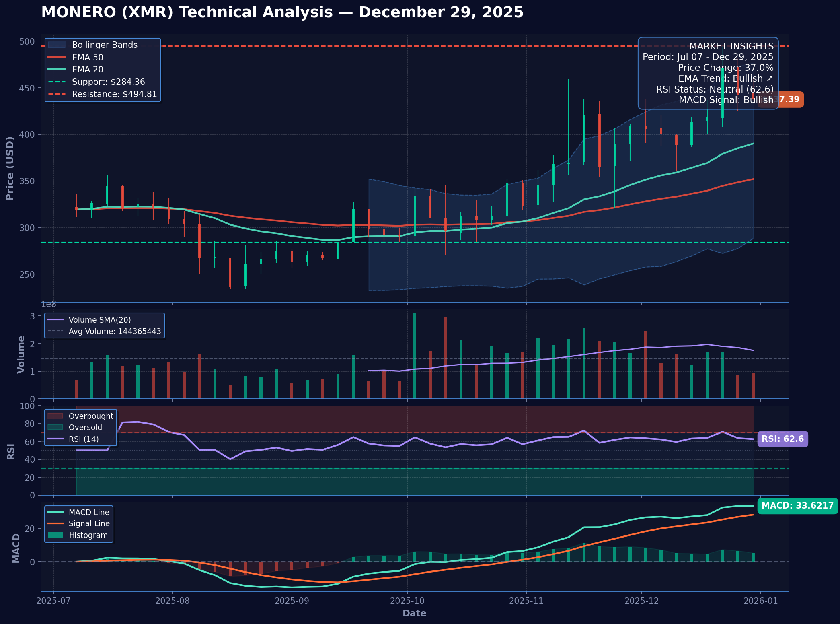The width and height of the screenshot is (840, 624).
Task: Click the purple RSI: 62.6 value badge
Action: 782,439
